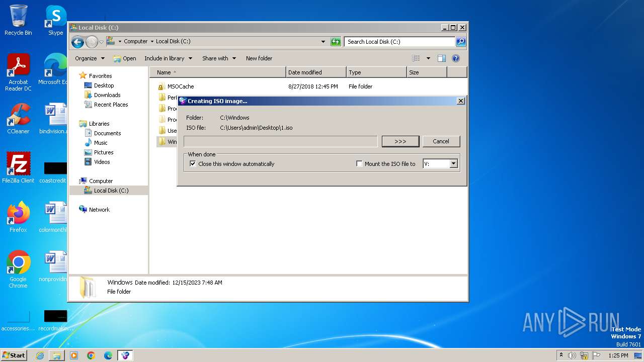Screen dimensions: 644x362
Task: Open address bar history dropdown arrow
Action: [323, 42]
